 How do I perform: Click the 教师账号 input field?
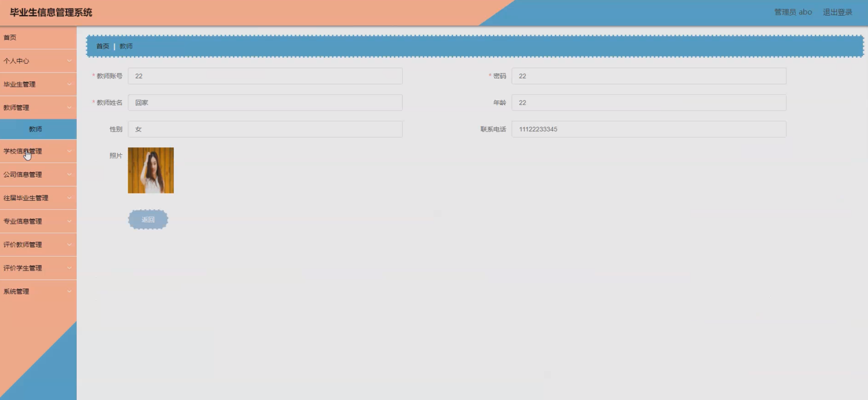(265, 76)
